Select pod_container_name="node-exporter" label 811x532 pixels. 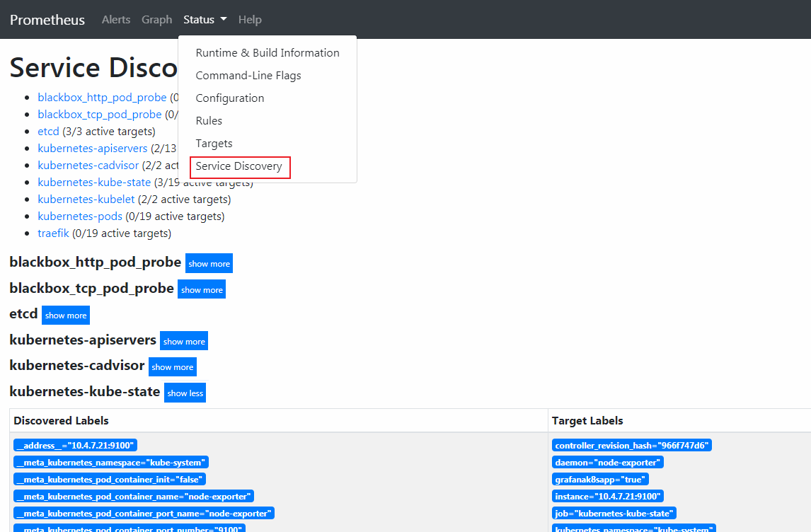pyautogui.click(x=134, y=497)
